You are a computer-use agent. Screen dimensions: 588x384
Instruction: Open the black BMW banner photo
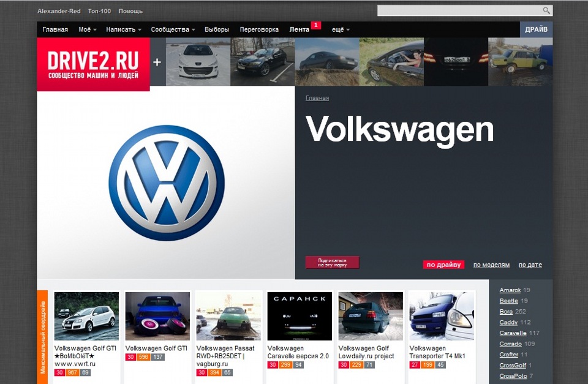pos(263,61)
